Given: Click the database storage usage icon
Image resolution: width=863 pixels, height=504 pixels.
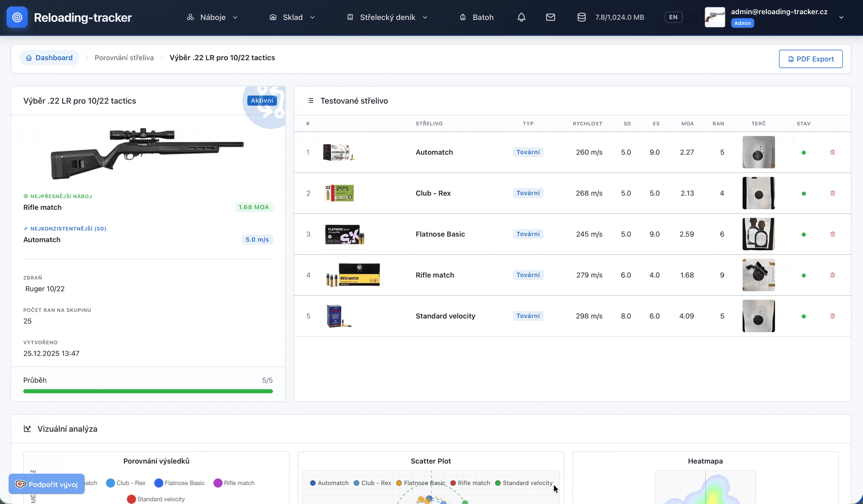Looking at the screenshot, I should point(581,17).
